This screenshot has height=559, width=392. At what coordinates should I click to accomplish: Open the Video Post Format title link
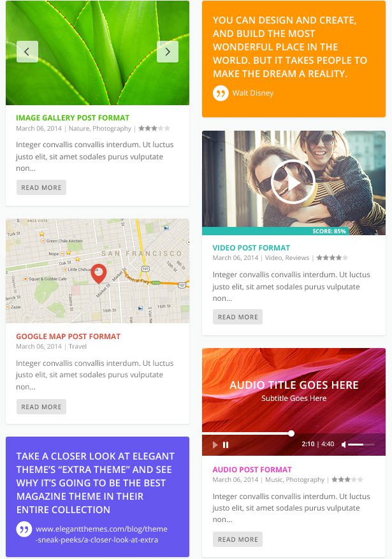coord(251,248)
